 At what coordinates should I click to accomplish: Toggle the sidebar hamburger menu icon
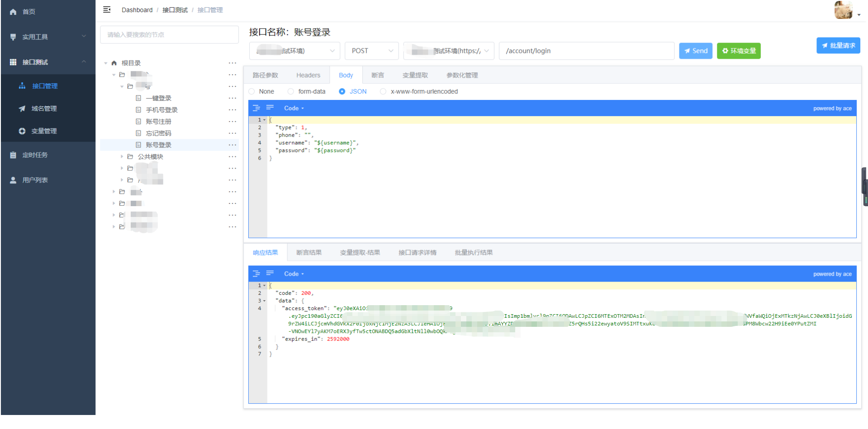pos(107,9)
